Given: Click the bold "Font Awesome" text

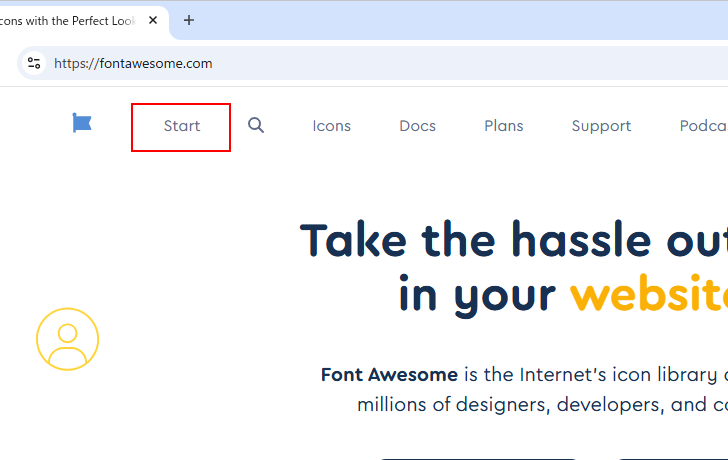Looking at the screenshot, I should coord(389,375).
